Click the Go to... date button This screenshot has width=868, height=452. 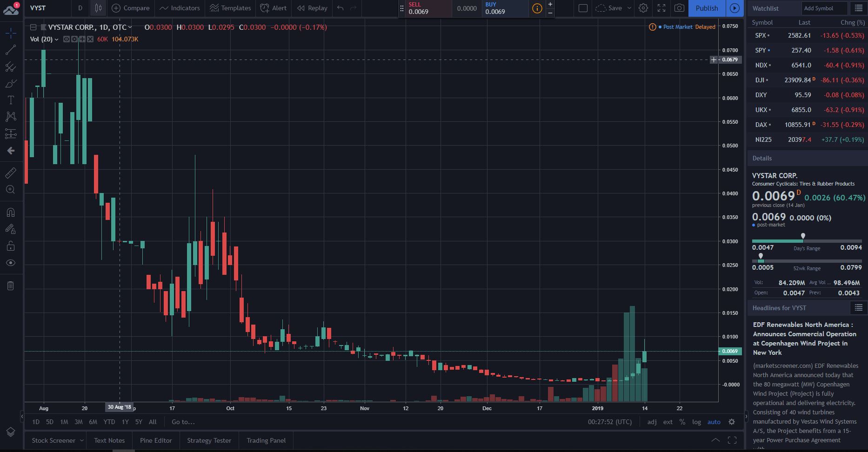click(183, 422)
